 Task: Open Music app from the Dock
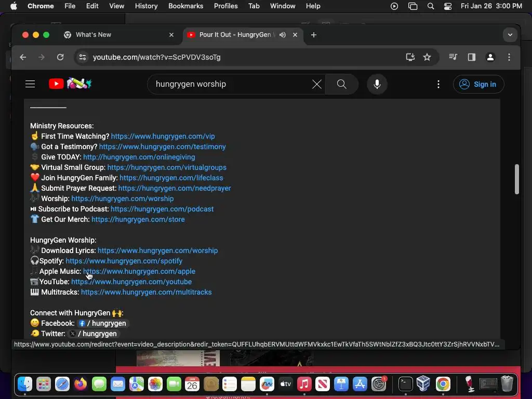point(304,384)
